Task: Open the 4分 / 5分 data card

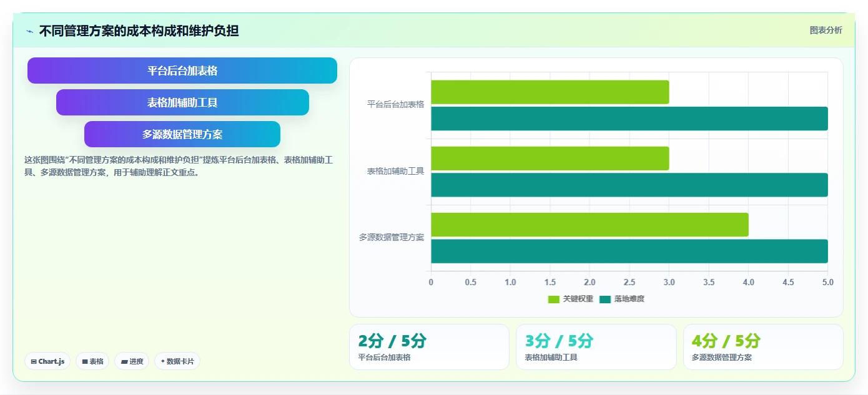Action: [x=763, y=347]
